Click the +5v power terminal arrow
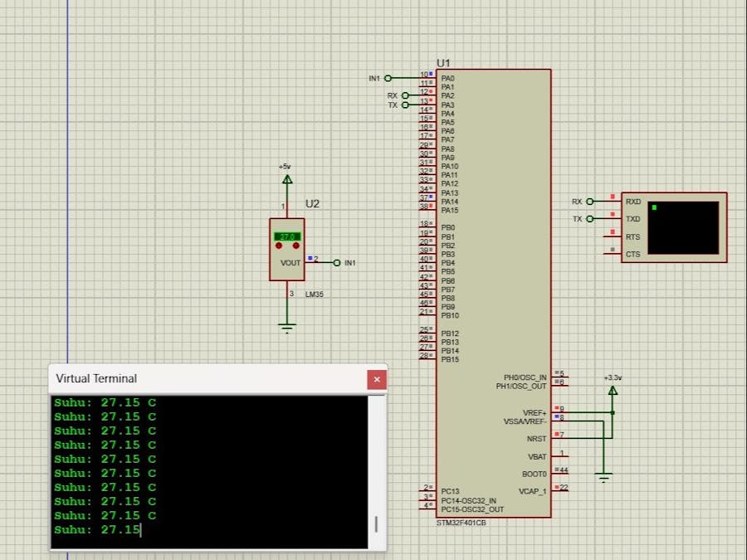The height and width of the screenshot is (560, 747). click(287, 179)
